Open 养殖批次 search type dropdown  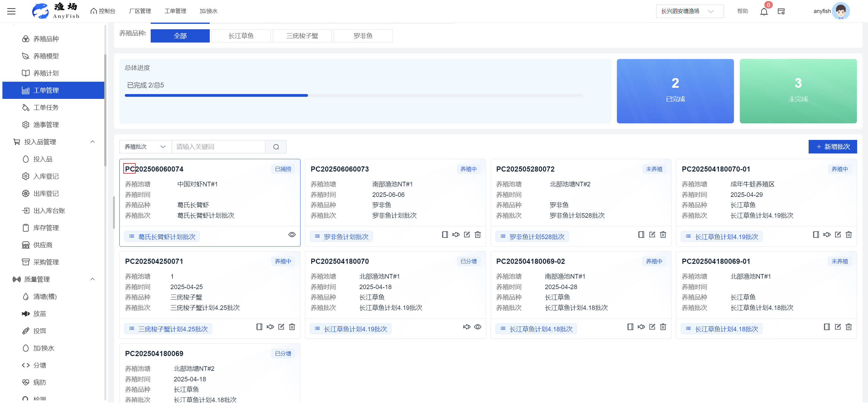tap(145, 147)
